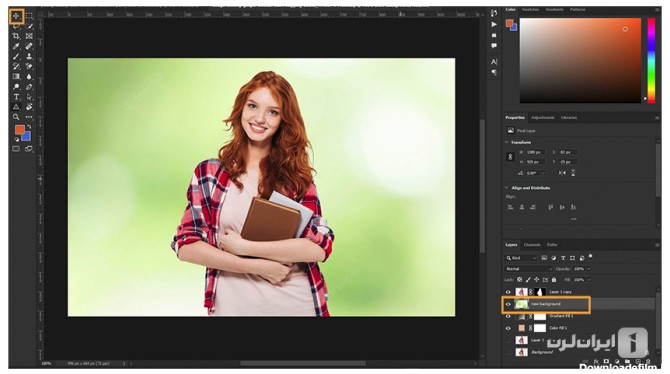Turn layer filtering on or off
Viewport: 670px width, 374px height.
pyautogui.click(x=591, y=256)
